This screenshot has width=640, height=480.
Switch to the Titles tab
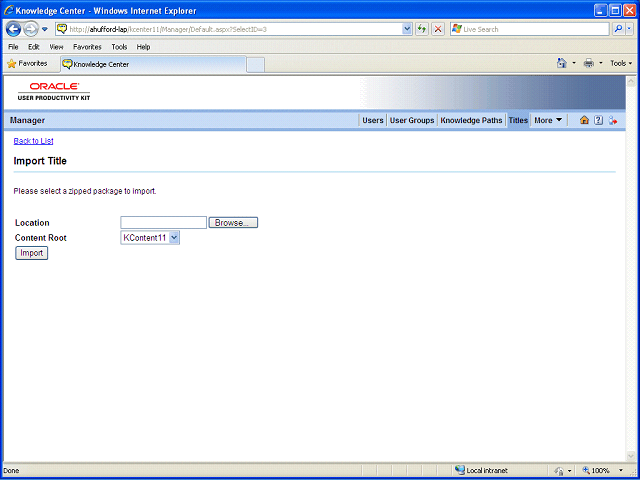518,120
